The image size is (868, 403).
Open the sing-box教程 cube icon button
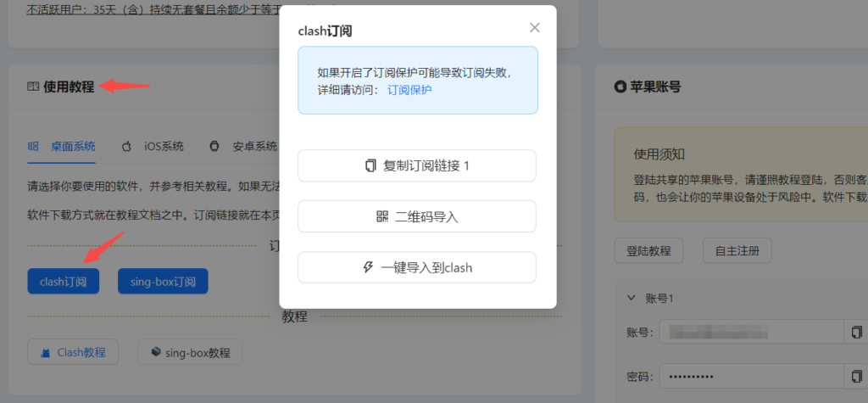coord(155,351)
